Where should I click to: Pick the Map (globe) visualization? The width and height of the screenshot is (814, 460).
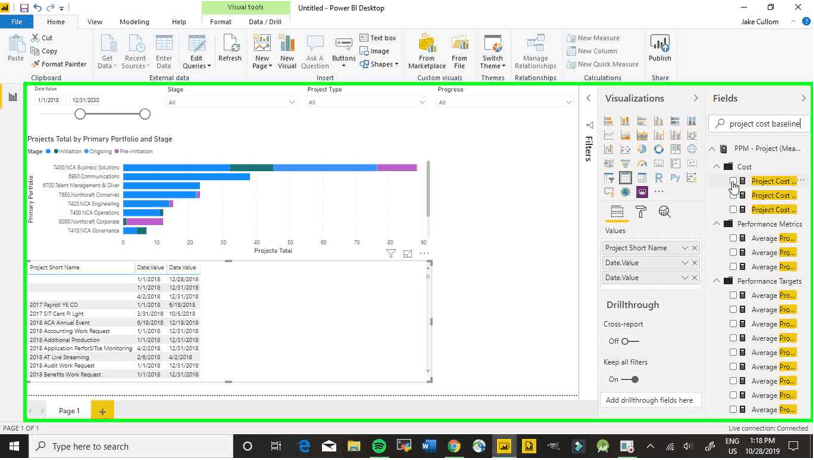pyautogui.click(x=691, y=149)
